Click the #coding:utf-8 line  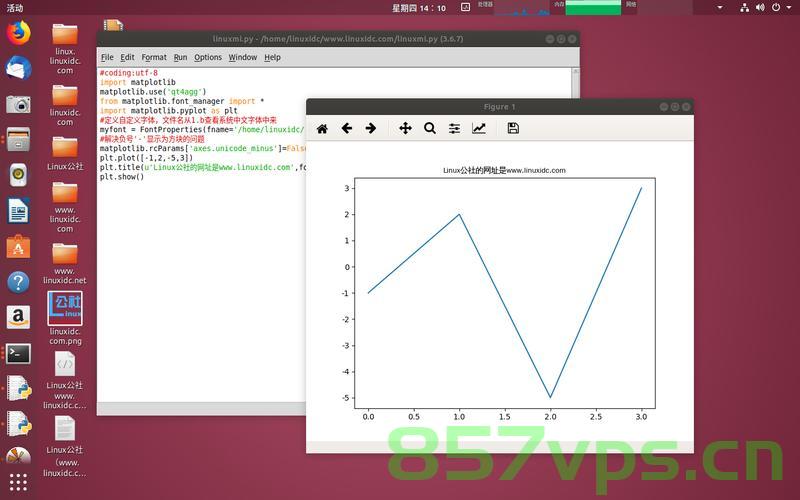click(129, 73)
